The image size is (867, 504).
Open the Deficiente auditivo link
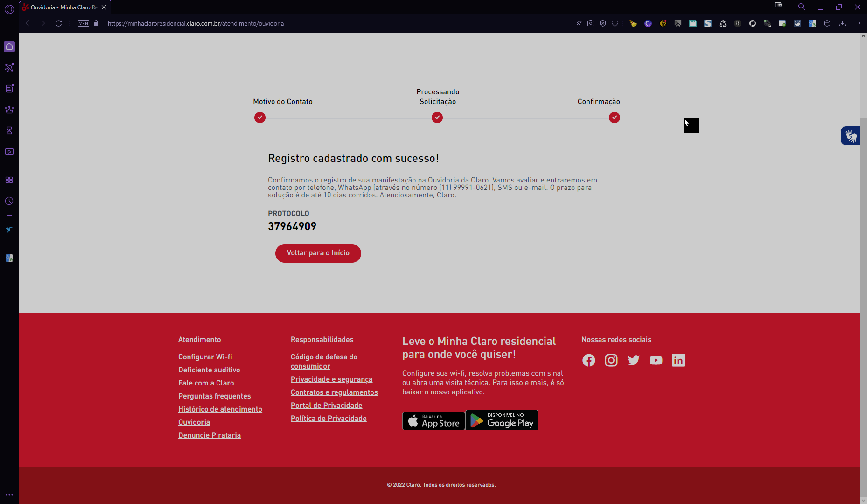click(209, 370)
